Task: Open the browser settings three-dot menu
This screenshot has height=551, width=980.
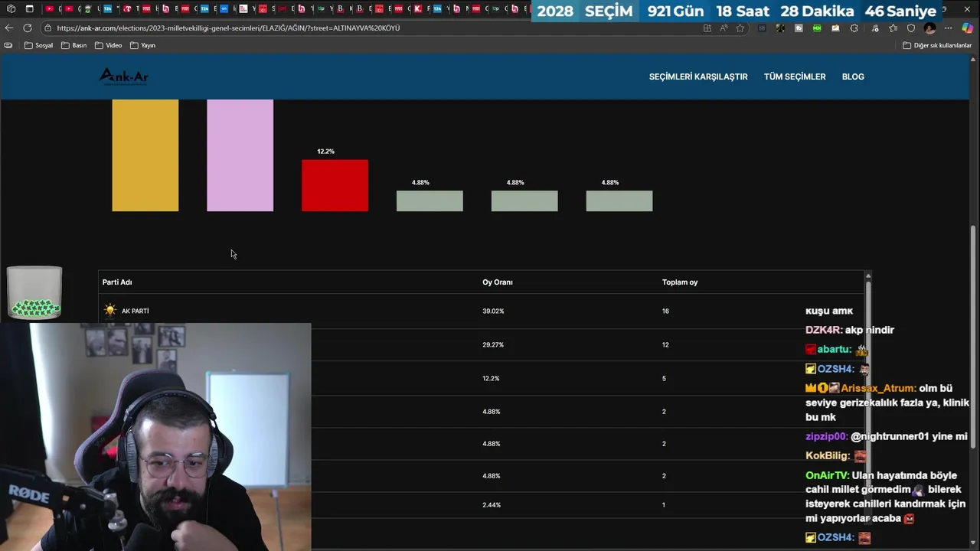Action: pos(948,28)
